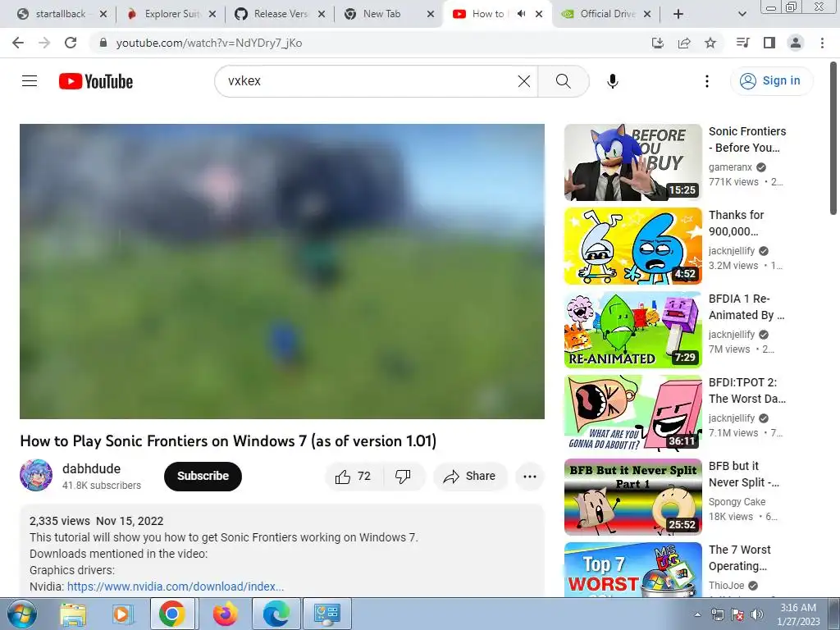Open media controls icon in Chrome toolbar
Image resolution: width=840 pixels, height=630 pixels.
[742, 43]
